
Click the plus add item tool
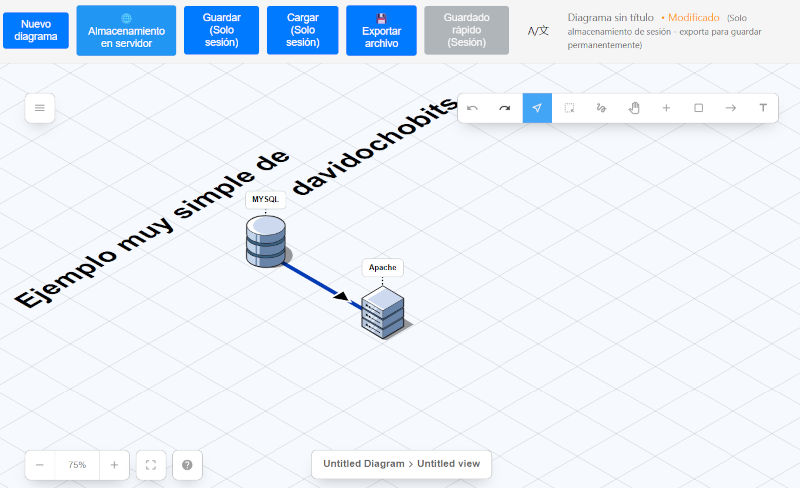click(x=666, y=108)
